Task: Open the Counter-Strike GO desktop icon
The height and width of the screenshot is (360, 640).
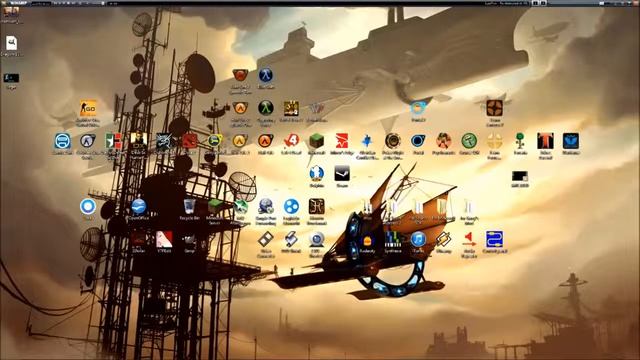Action: tap(88, 108)
